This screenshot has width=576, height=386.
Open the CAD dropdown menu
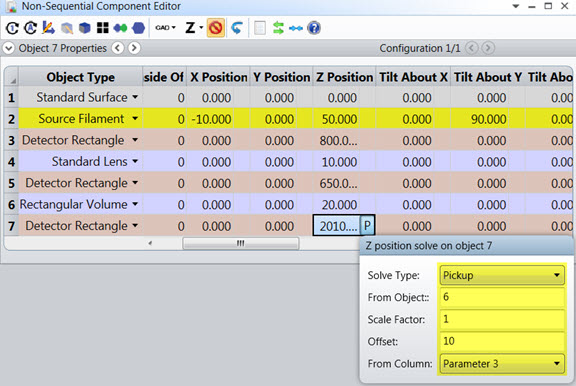165,28
